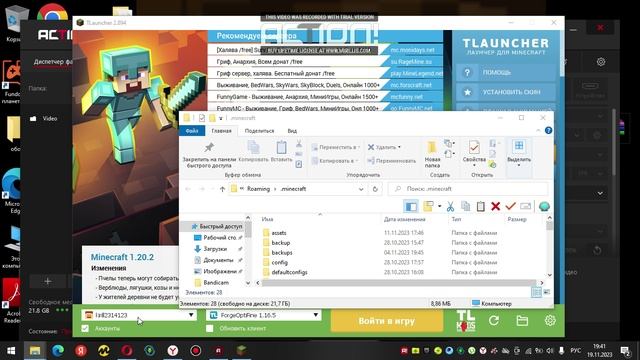Refresh TLauncher with the circular arrow icon

494,321
